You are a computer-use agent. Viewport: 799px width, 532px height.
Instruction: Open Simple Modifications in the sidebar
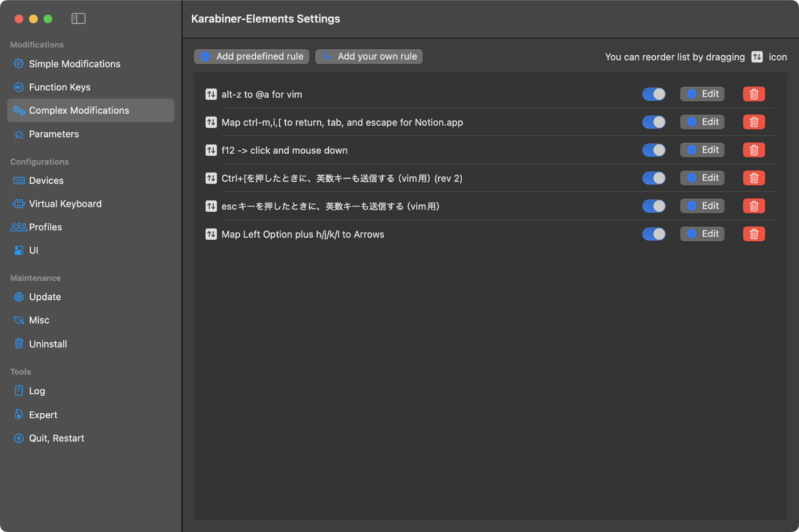click(91, 64)
